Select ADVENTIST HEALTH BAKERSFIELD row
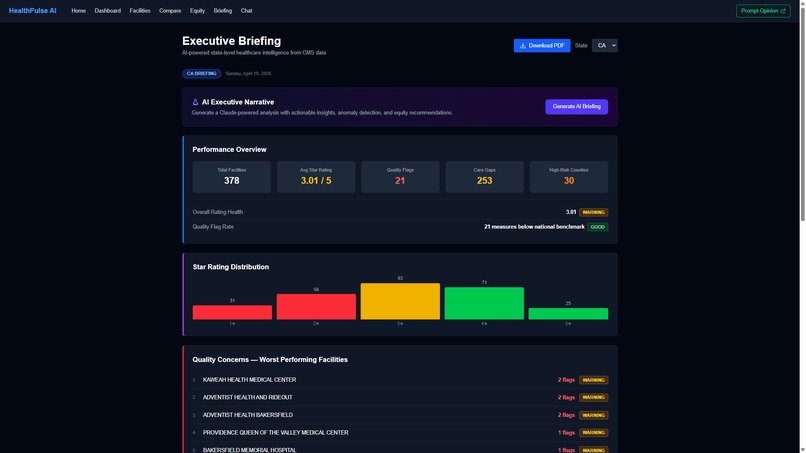The width and height of the screenshot is (806, 453). tap(400, 415)
